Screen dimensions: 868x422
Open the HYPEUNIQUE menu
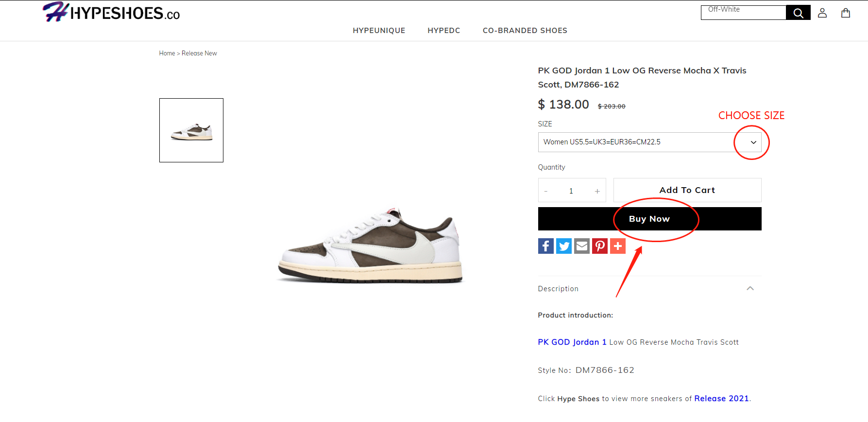click(379, 30)
